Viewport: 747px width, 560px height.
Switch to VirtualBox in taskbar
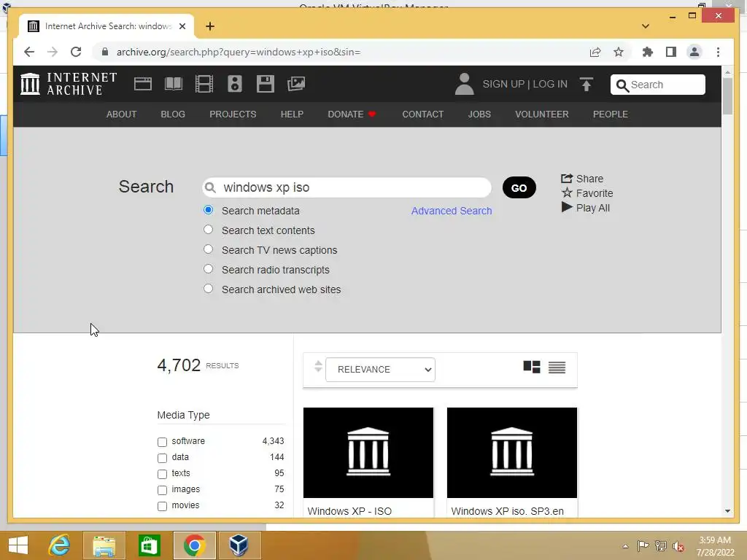pos(239,545)
